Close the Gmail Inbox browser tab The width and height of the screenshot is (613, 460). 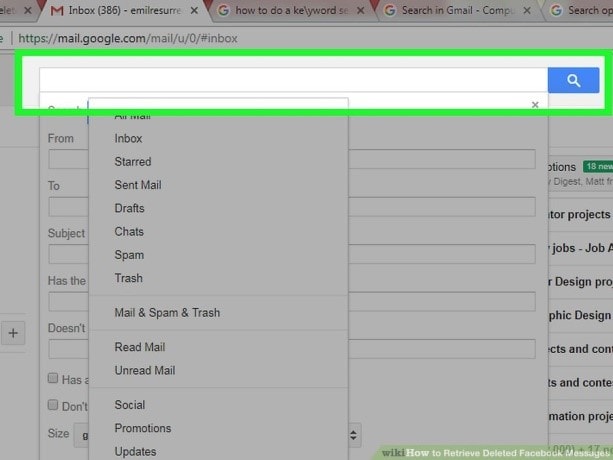194,11
